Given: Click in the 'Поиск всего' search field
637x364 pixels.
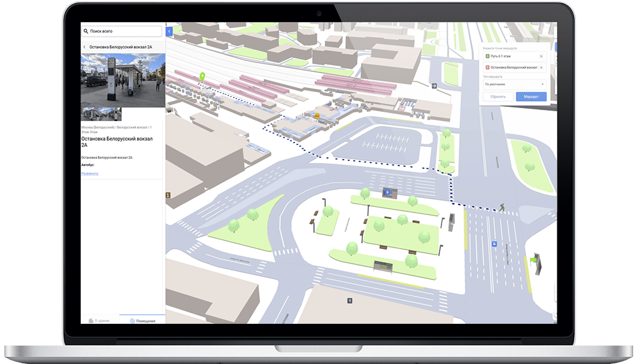Looking at the screenshot, I should [124, 31].
